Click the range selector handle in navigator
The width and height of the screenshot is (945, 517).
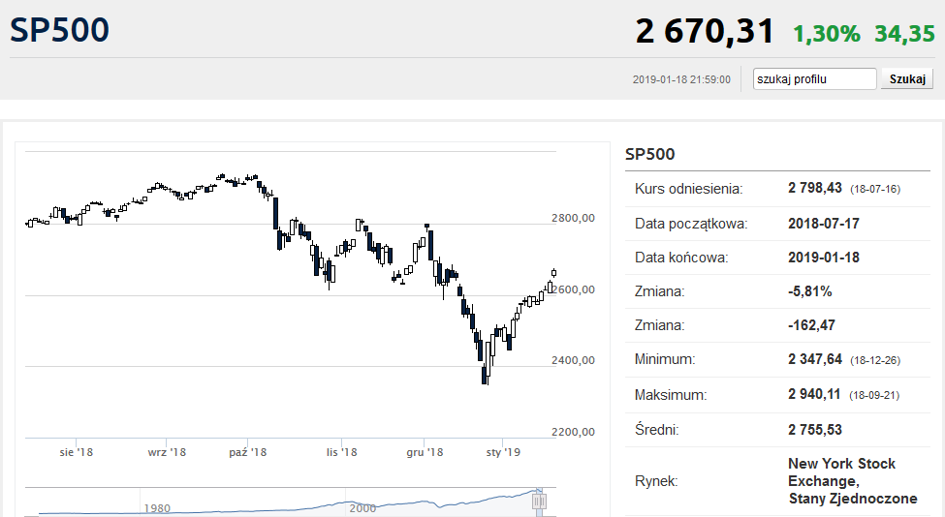click(x=539, y=501)
